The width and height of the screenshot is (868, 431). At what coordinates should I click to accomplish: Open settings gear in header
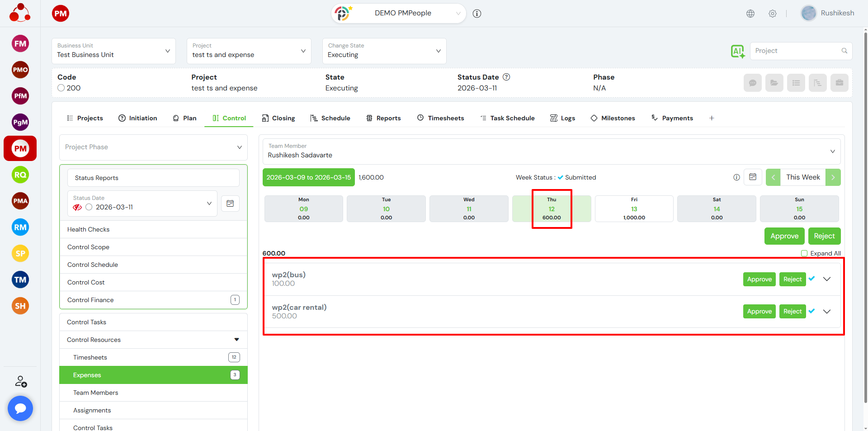tap(773, 14)
